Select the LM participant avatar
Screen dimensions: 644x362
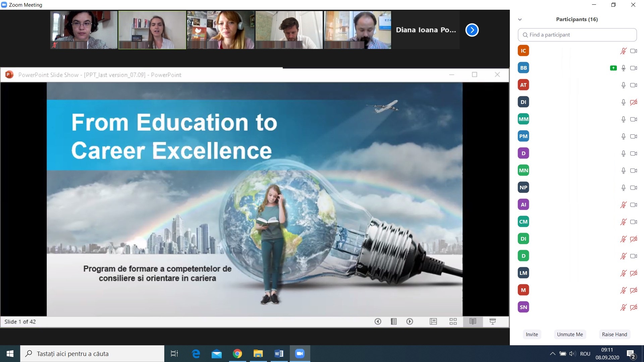[523, 273]
